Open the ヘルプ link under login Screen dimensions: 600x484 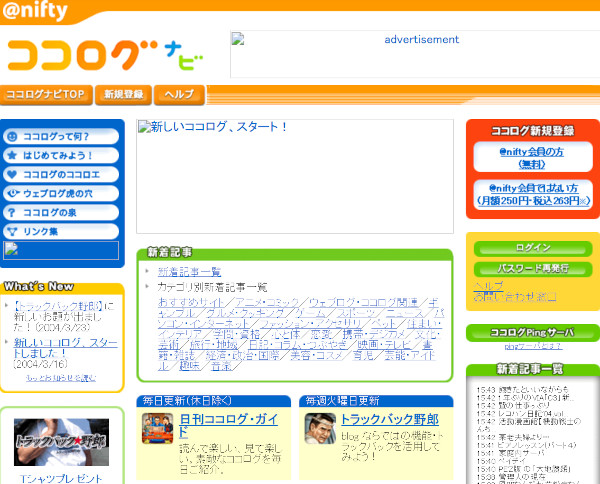tap(488, 286)
